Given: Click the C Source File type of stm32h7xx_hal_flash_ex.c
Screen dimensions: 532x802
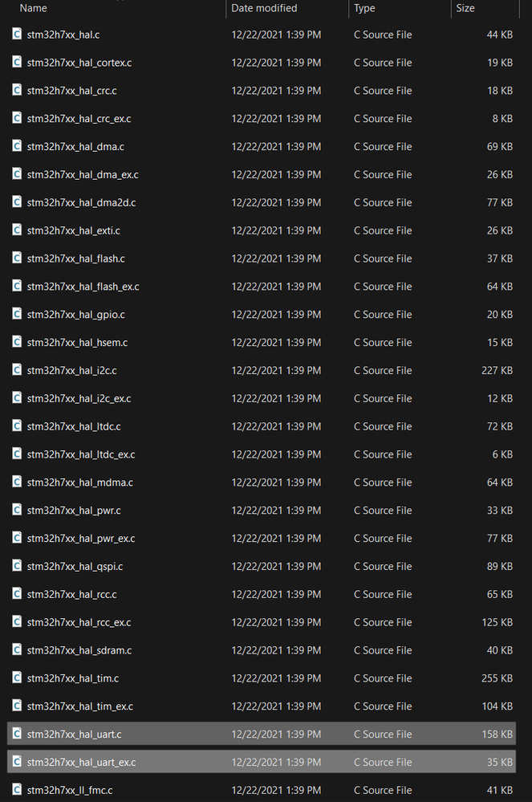Looking at the screenshot, I should [x=383, y=287].
